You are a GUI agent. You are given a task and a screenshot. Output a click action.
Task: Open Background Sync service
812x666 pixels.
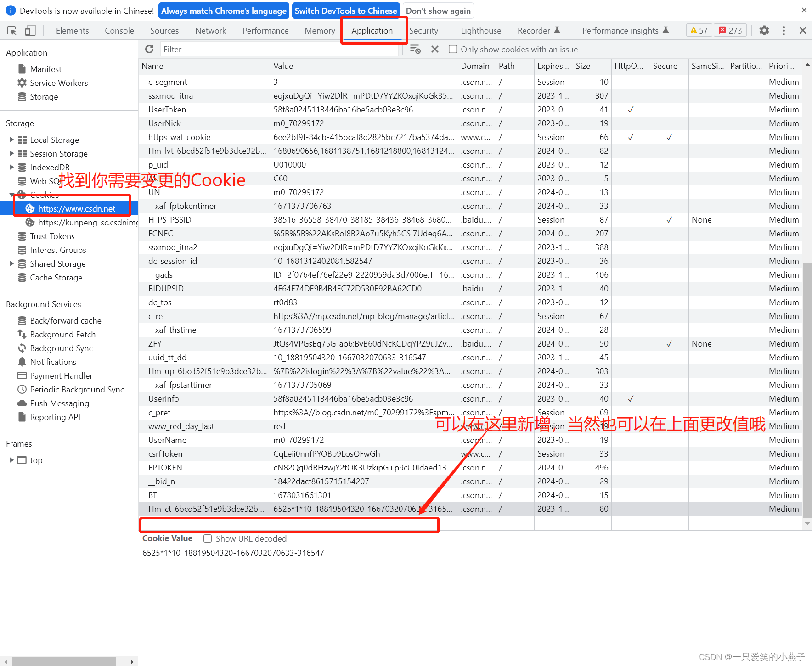pyautogui.click(x=61, y=348)
